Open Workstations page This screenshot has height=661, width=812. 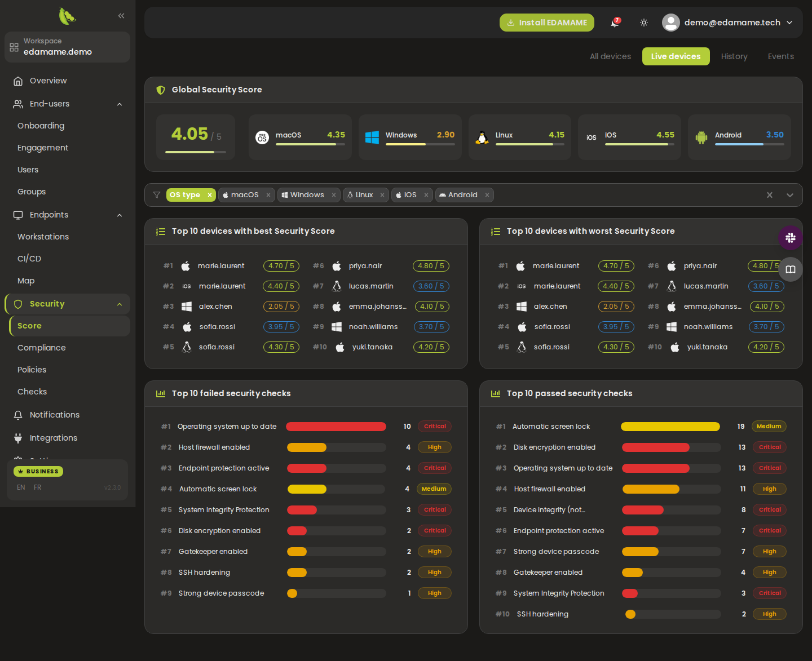[x=43, y=237]
